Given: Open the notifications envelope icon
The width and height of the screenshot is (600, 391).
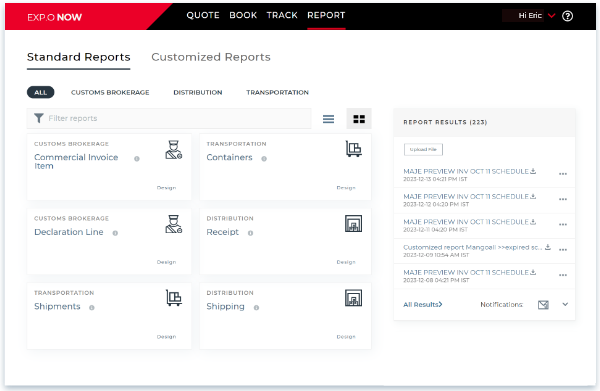Looking at the screenshot, I should pyautogui.click(x=543, y=305).
